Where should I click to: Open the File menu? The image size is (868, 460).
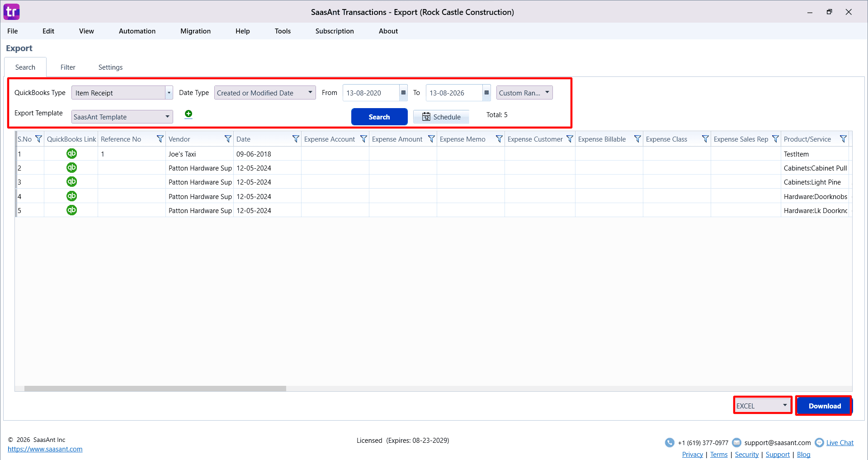coord(13,31)
